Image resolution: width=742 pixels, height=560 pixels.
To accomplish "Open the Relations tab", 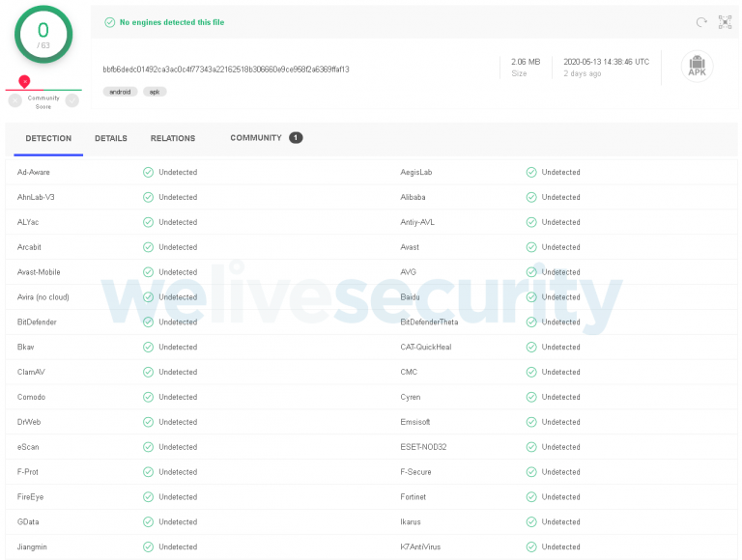I will pyautogui.click(x=173, y=138).
